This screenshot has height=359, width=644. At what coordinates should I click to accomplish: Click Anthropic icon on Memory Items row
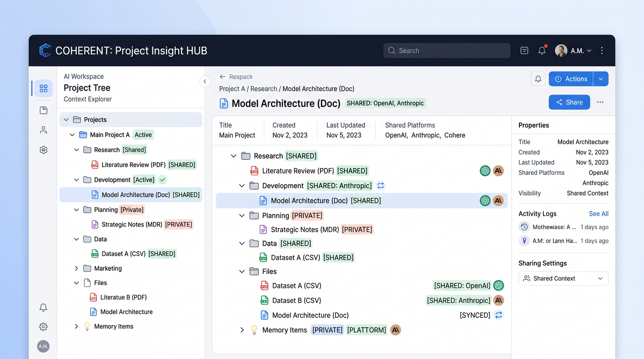395,330
